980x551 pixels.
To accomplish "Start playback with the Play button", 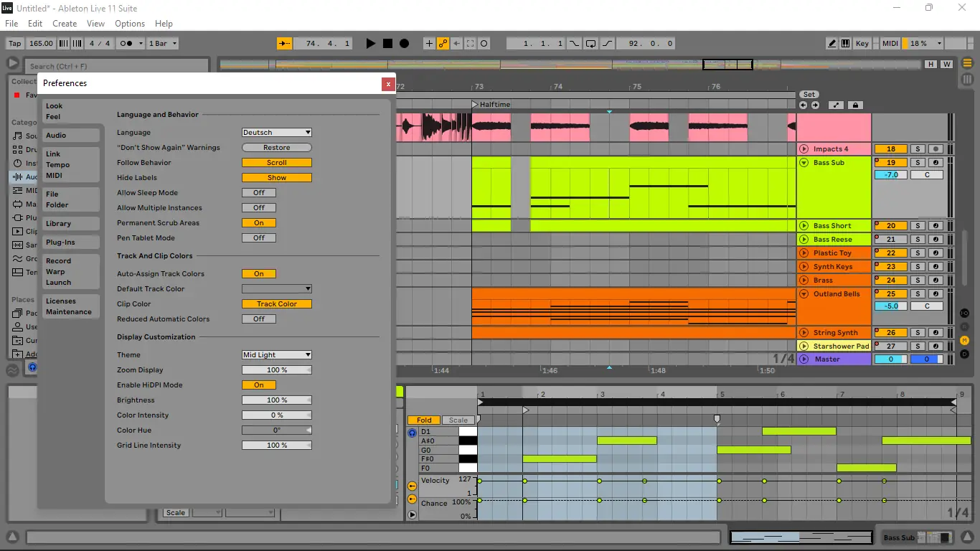I will [x=370, y=44].
